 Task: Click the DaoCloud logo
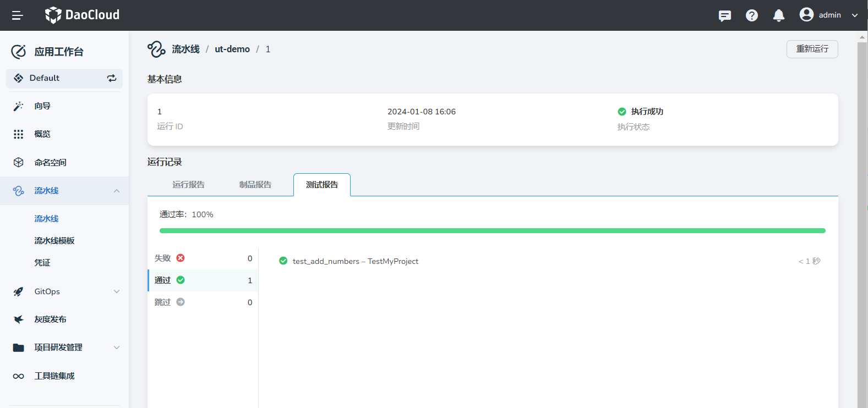[x=83, y=15]
